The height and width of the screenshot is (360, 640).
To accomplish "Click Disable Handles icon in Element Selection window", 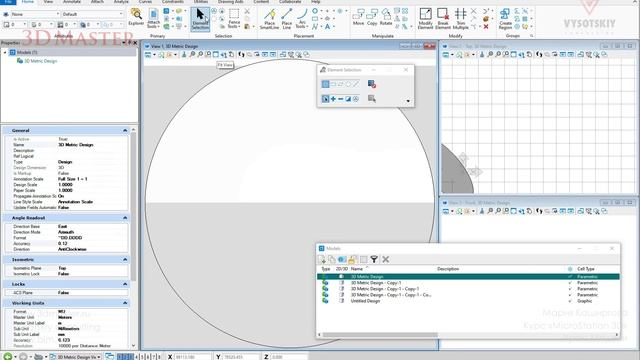I will (371, 84).
